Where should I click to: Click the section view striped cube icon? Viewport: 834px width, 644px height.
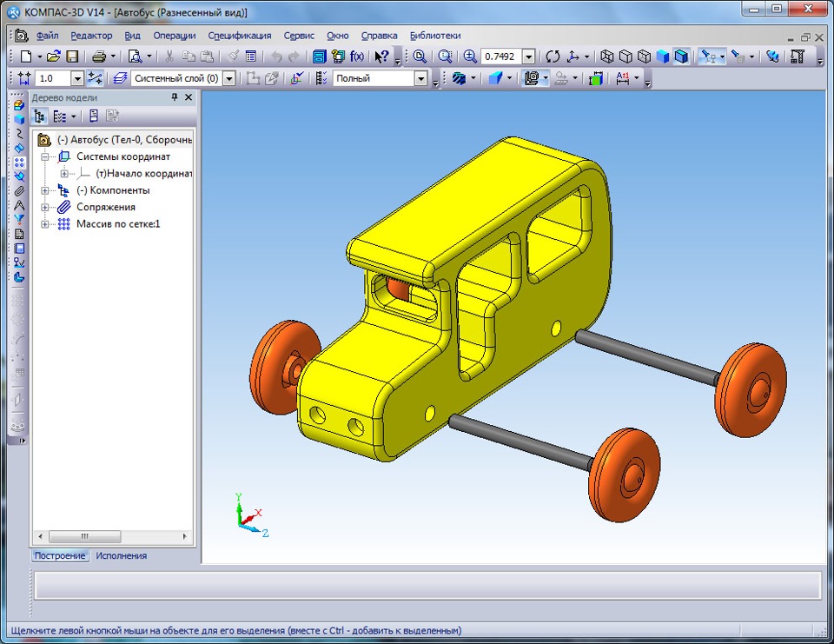click(459, 78)
